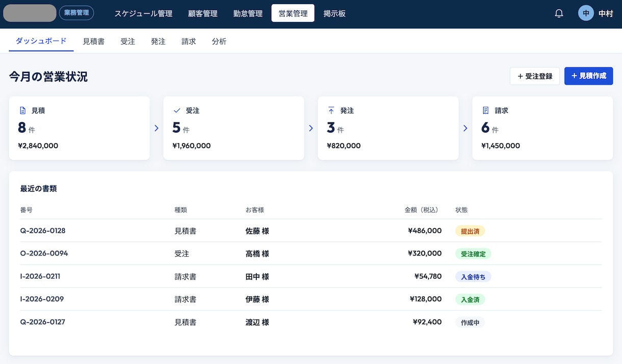The image size is (622, 364).
Task: Click the amount ¥92,400
Action: [x=427, y=322]
